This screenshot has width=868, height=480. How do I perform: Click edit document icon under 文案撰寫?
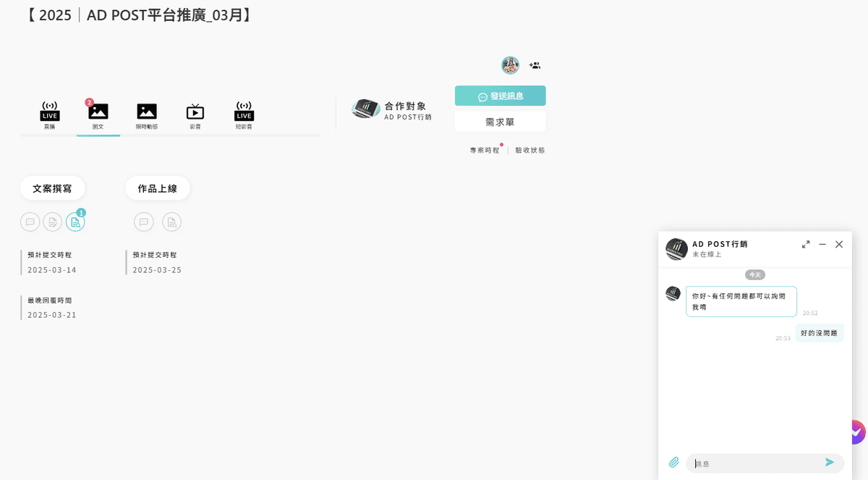[53, 222]
